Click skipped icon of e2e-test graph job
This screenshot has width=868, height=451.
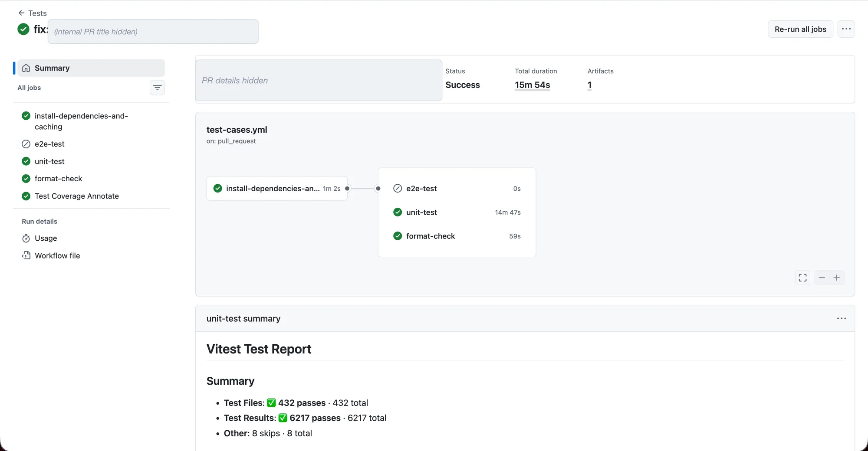point(398,188)
